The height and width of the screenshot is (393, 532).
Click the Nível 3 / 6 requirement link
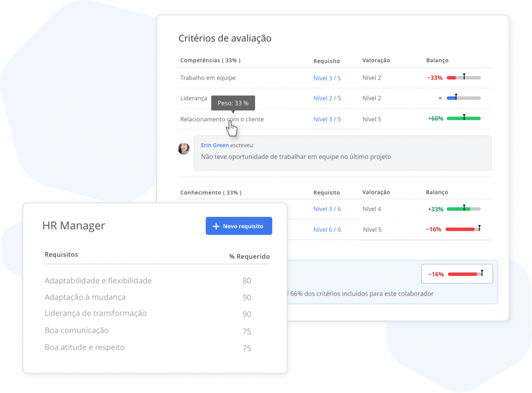[x=327, y=209]
